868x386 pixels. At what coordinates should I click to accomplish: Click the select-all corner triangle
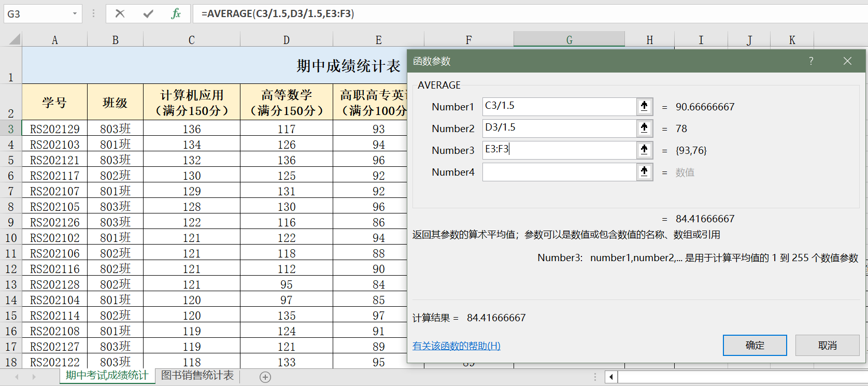[15, 39]
